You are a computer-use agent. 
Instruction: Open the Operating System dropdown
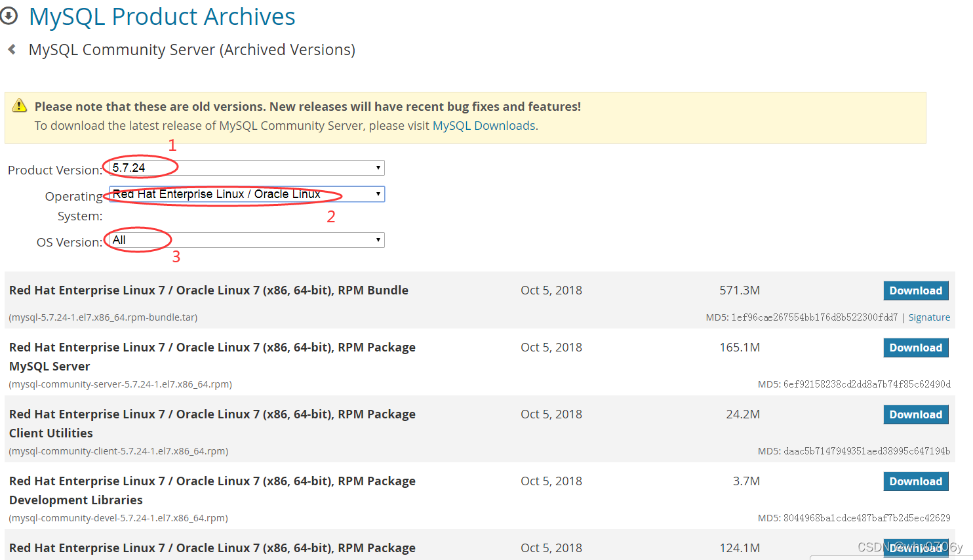(x=247, y=194)
